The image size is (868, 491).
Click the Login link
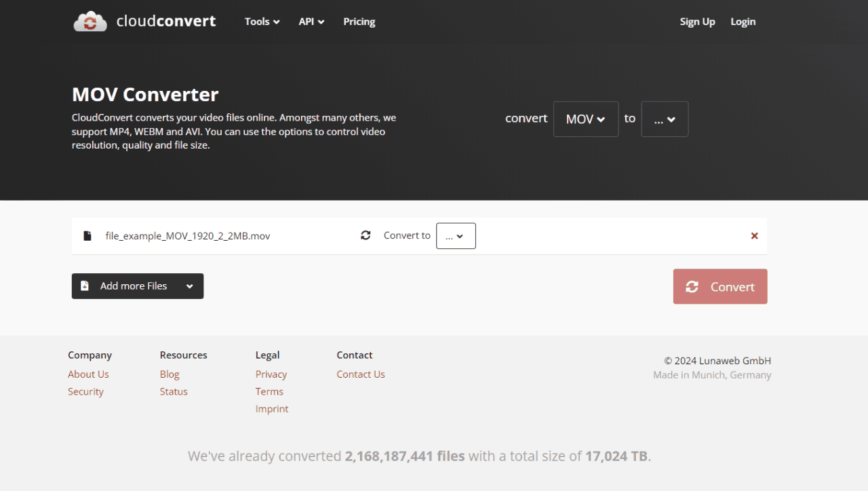click(x=743, y=22)
